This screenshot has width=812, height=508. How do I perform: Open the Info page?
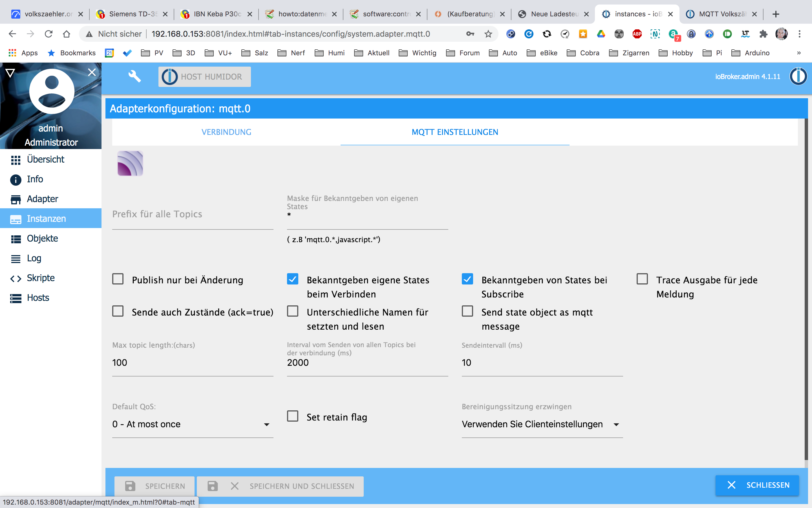click(51, 179)
